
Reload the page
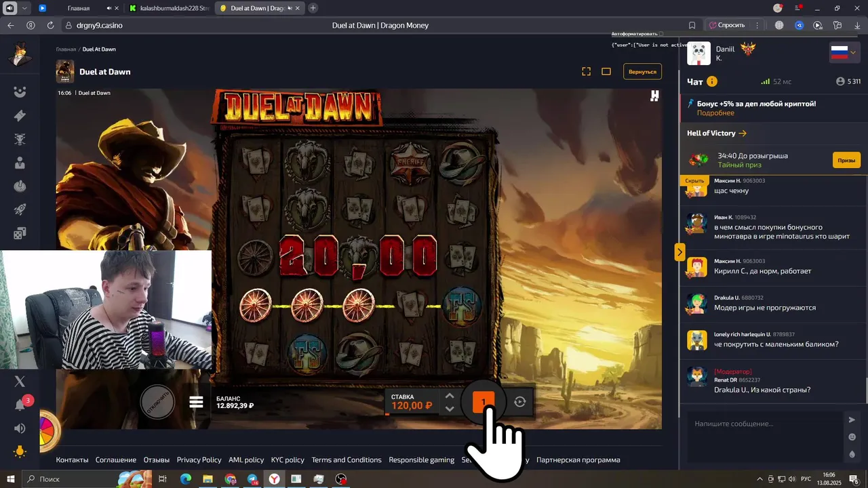(50, 25)
